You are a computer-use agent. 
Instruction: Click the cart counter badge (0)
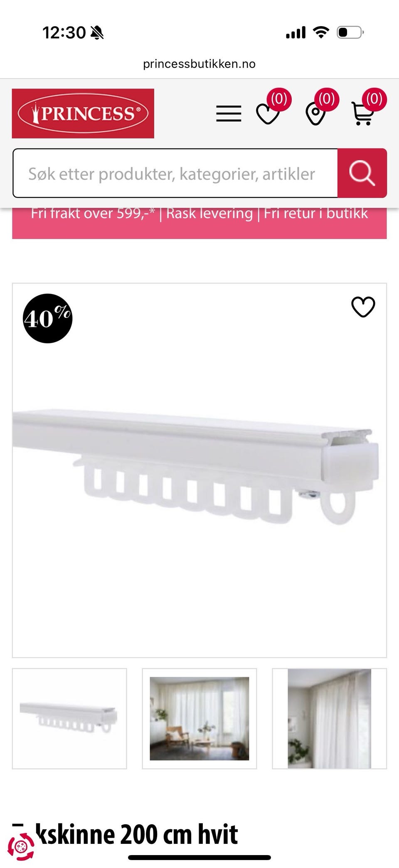pyautogui.click(x=374, y=99)
